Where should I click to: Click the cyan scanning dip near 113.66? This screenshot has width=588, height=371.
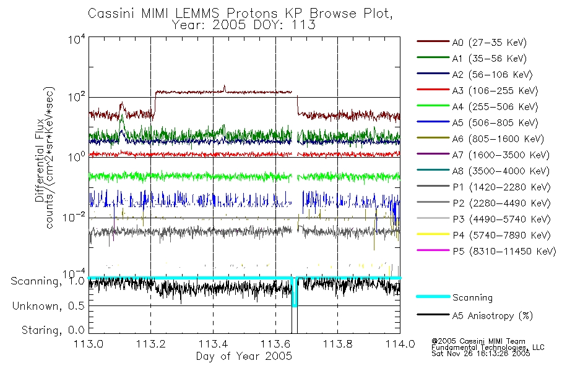click(x=295, y=292)
